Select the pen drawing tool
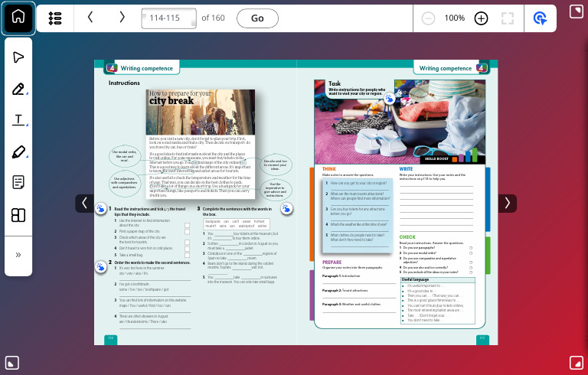This screenshot has height=375, width=588. click(x=18, y=89)
